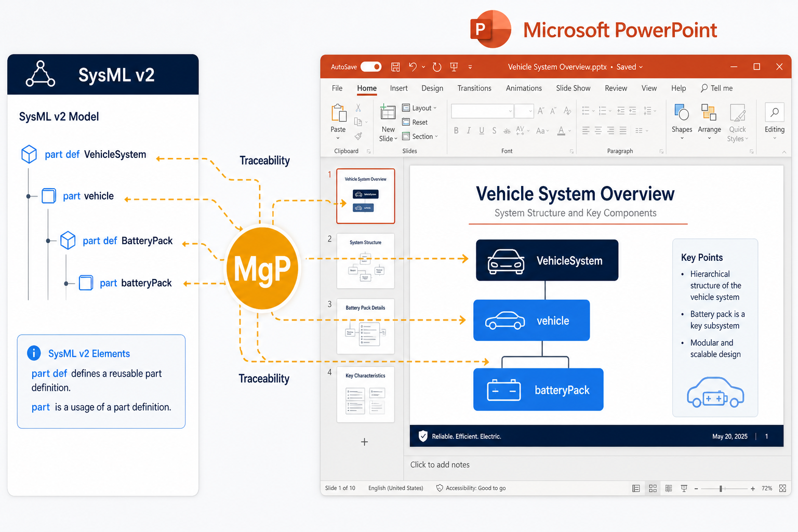Viewport: 798px width, 532px height.
Task: Switch to the Slide Show tab
Action: point(573,88)
